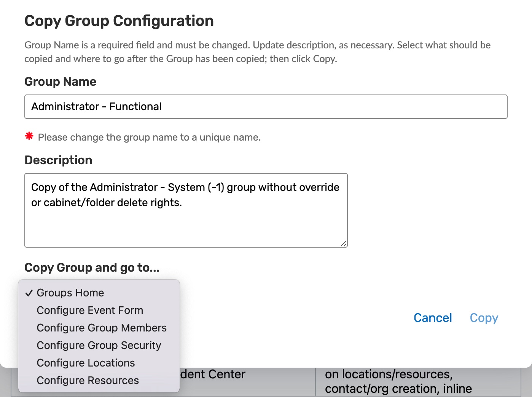
Task: Pick Configure Group Security from the list
Action: click(x=99, y=345)
